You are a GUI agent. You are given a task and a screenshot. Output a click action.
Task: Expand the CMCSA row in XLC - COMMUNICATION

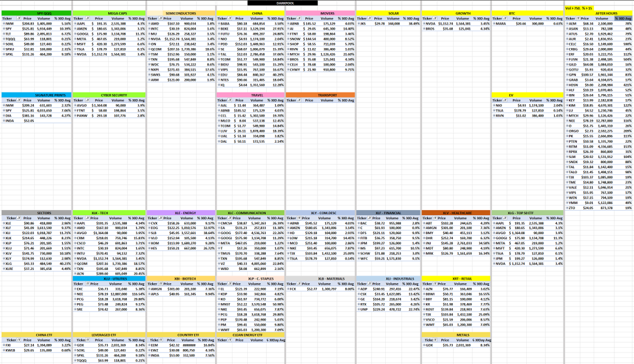click(x=219, y=223)
